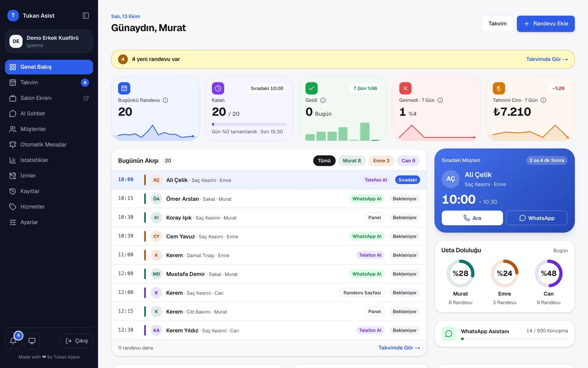Filter the flow by Emre 3
Screen dimensions: 588x368
(381, 160)
